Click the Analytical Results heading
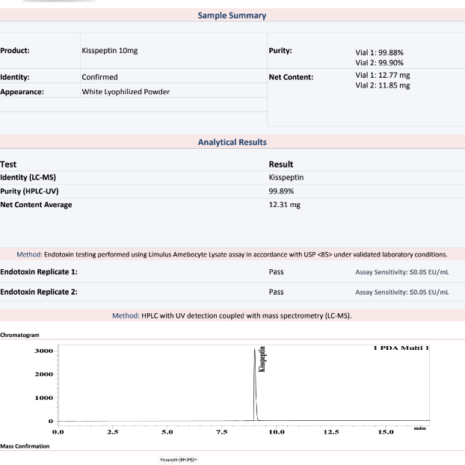Screen dimensions: 465x465 232,142
